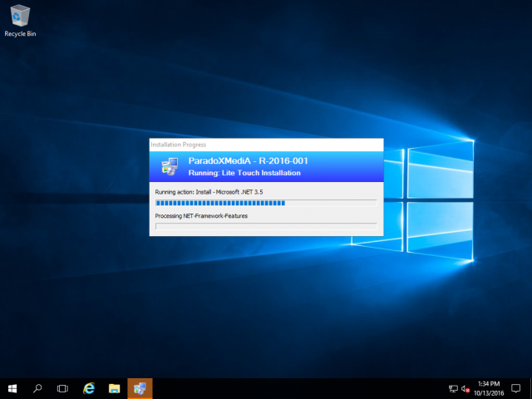Open the clock showing 1:34 PM
Viewport: 532px width, 399px height.
point(489,388)
